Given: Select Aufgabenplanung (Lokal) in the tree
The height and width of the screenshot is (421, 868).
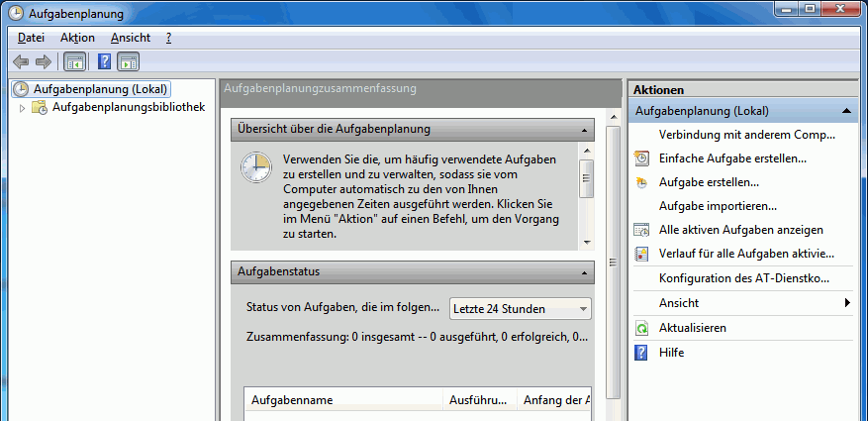Looking at the screenshot, I should click(100, 89).
